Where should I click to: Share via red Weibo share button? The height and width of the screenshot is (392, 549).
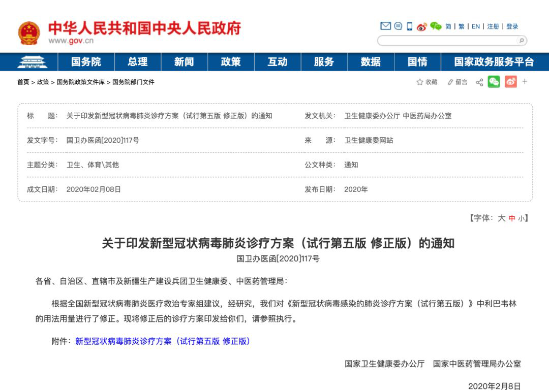pyautogui.click(x=510, y=82)
